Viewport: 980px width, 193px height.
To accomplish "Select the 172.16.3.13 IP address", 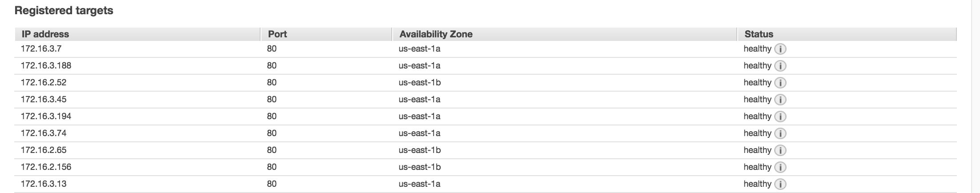I will 44,184.
